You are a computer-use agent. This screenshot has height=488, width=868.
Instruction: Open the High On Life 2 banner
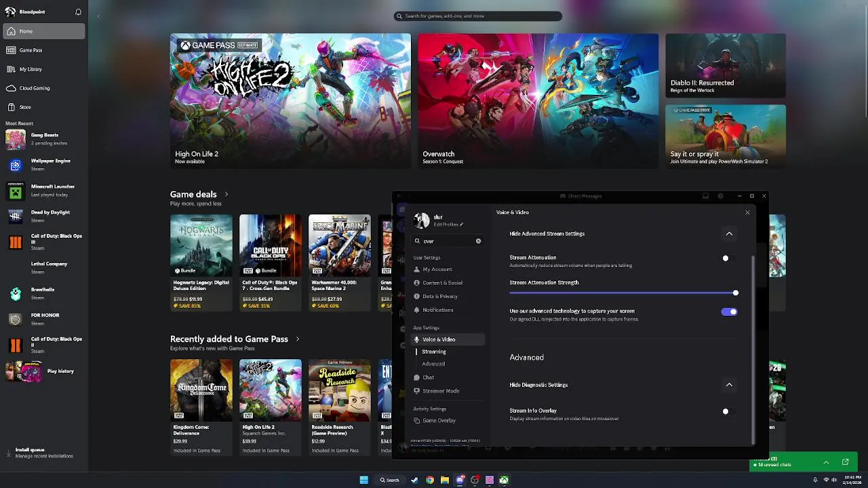pyautogui.click(x=290, y=101)
